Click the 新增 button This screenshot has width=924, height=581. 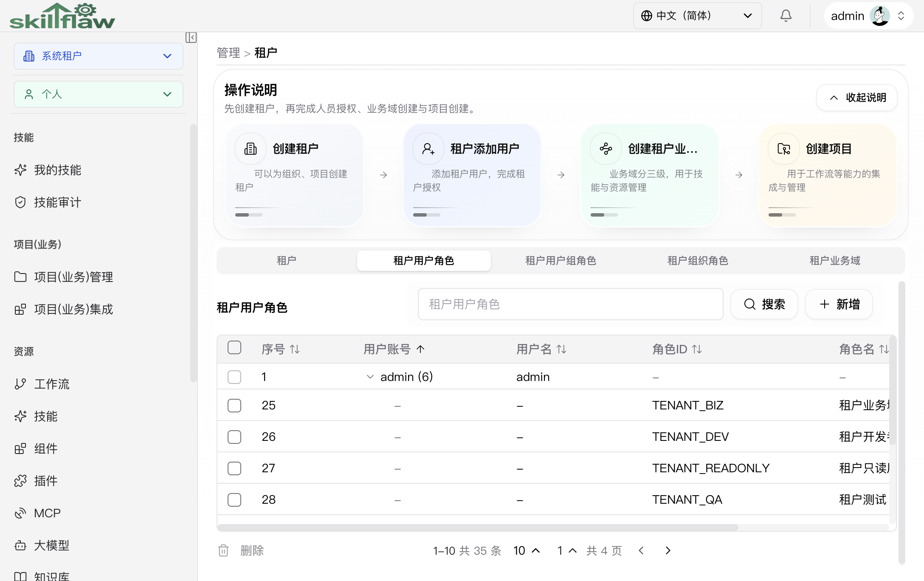[839, 304]
